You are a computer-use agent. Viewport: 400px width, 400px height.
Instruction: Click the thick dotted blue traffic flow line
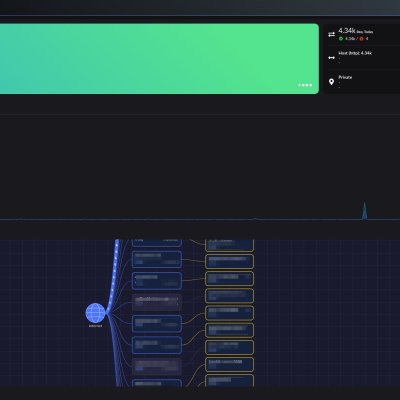click(x=114, y=273)
